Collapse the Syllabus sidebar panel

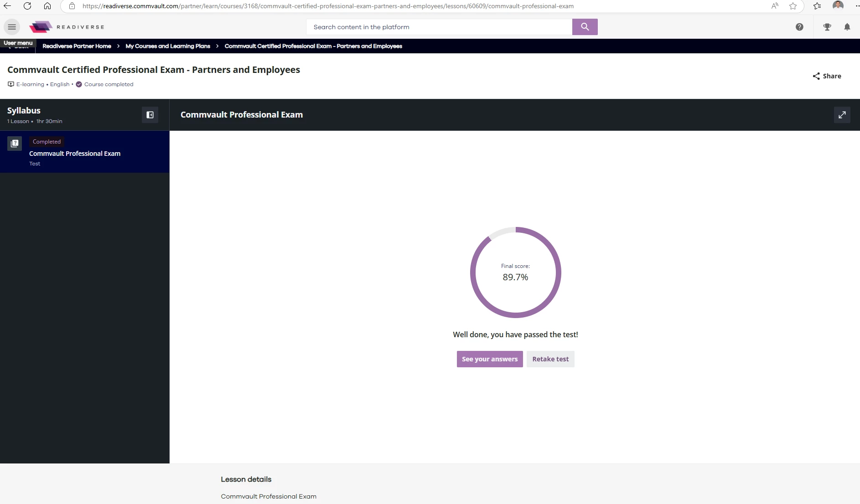150,115
